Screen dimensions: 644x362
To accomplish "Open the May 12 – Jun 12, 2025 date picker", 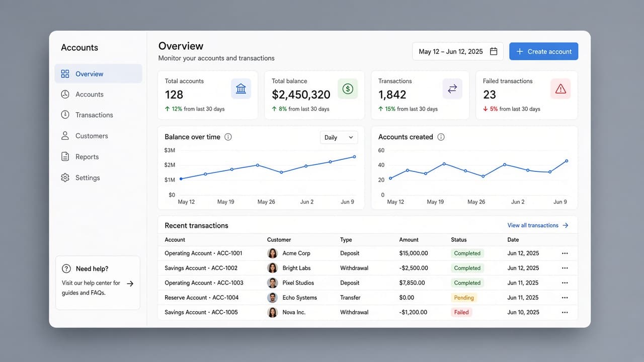I will click(x=458, y=51).
